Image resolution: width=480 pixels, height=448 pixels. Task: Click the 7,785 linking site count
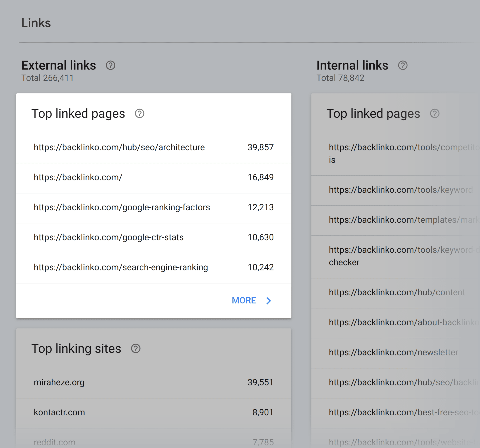263,442
